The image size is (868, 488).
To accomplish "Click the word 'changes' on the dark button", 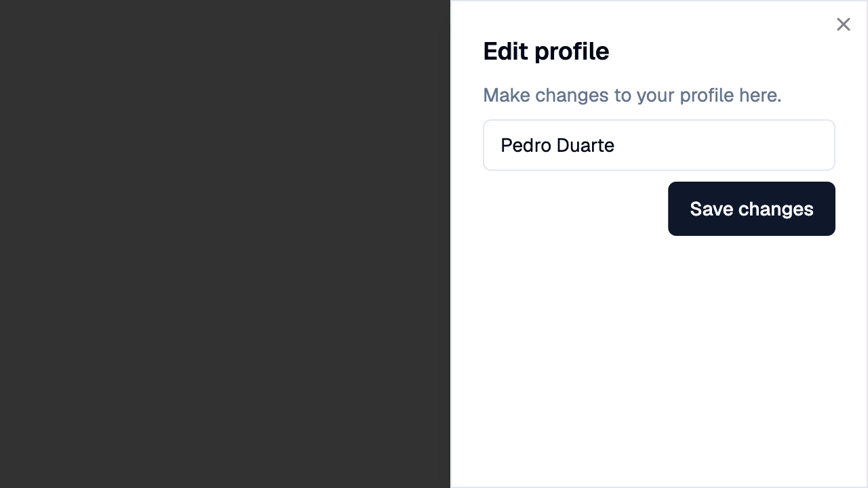I will point(776,209).
